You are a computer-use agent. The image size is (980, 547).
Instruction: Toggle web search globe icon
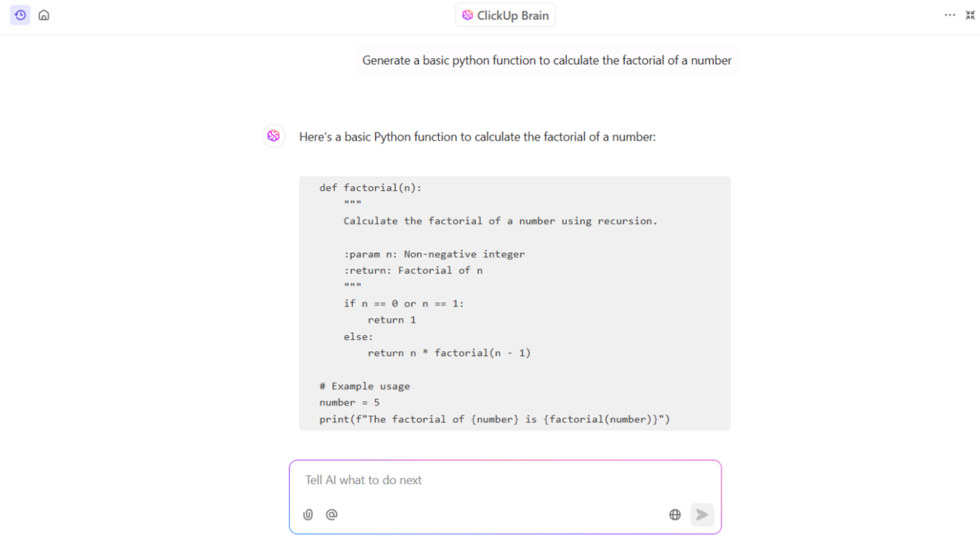tap(675, 515)
